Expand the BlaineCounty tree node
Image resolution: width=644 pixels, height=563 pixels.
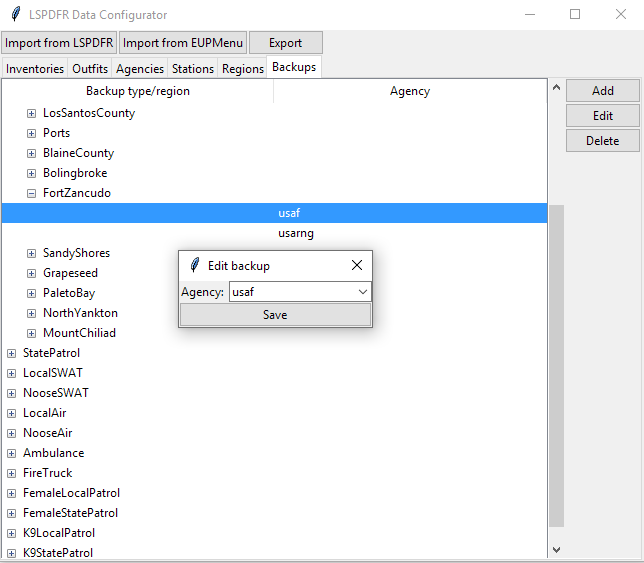pyautogui.click(x=31, y=154)
